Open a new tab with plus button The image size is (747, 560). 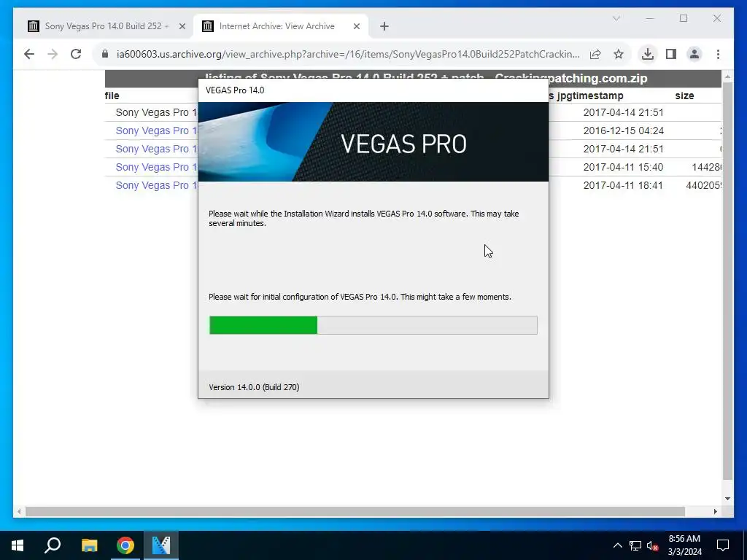384,27
